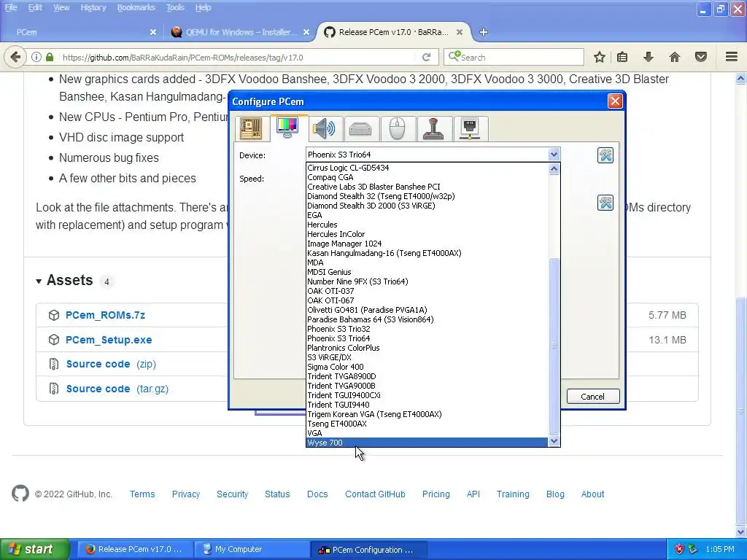This screenshot has width=747, height=560.
Task: Download Source code tar.gz link
Action: tap(117, 389)
